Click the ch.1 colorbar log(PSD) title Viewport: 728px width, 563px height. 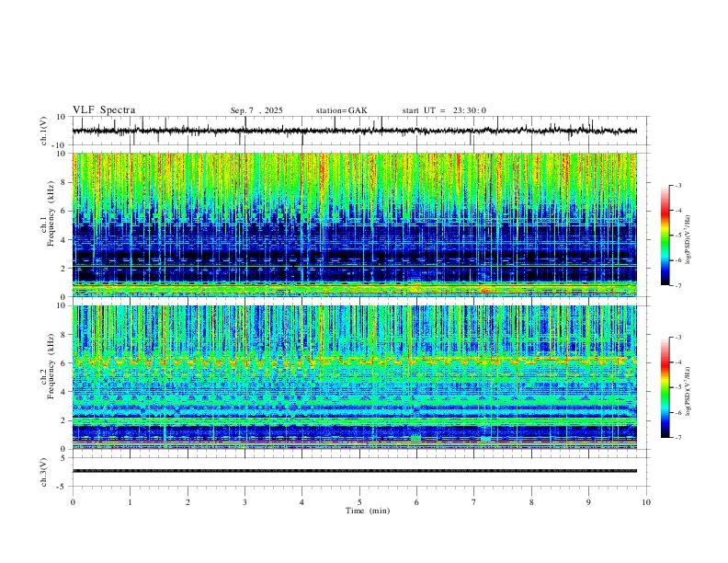tap(688, 240)
